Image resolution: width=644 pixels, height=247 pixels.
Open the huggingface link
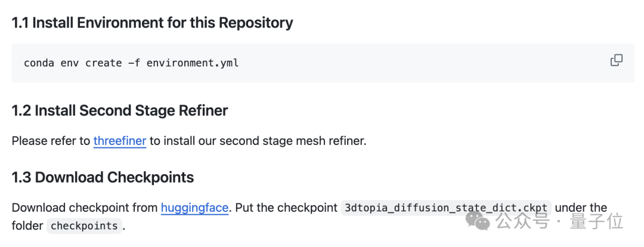[x=194, y=208]
